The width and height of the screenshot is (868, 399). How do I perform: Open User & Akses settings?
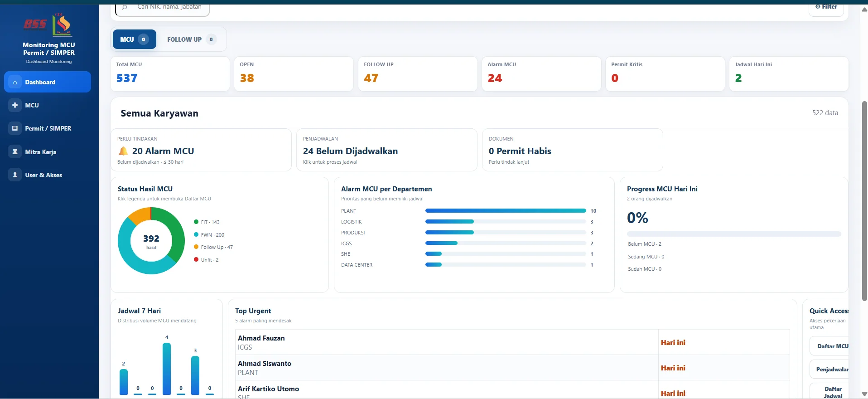[x=48, y=175]
